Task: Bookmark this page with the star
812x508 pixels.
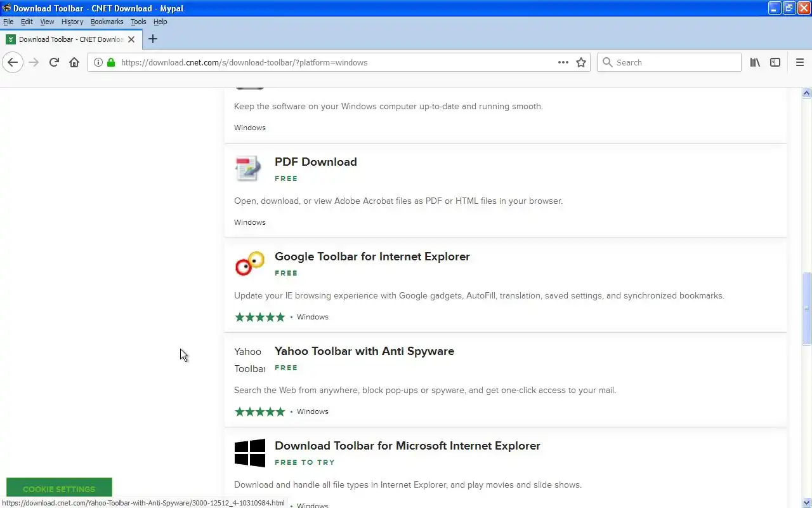Action: [x=581, y=62]
